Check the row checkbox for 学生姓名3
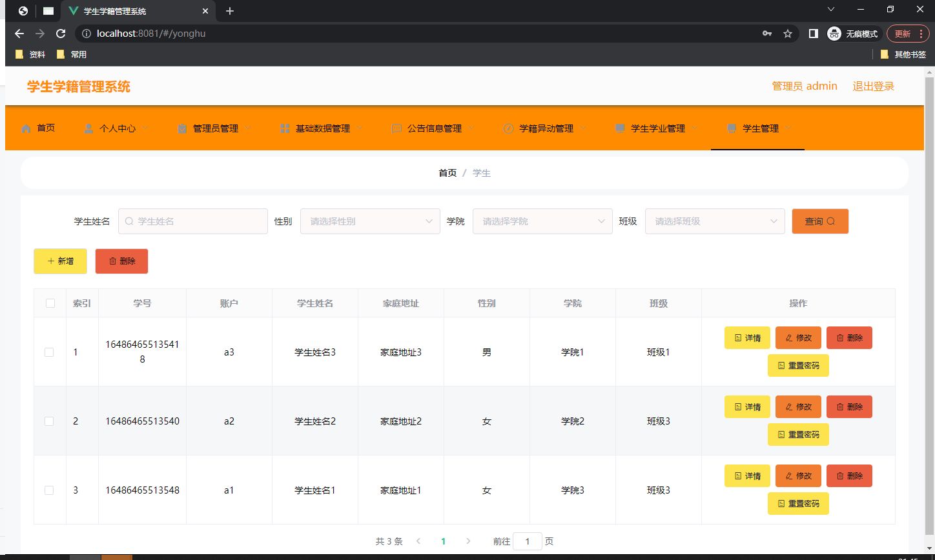Screen dimensions: 935x560 point(49,352)
